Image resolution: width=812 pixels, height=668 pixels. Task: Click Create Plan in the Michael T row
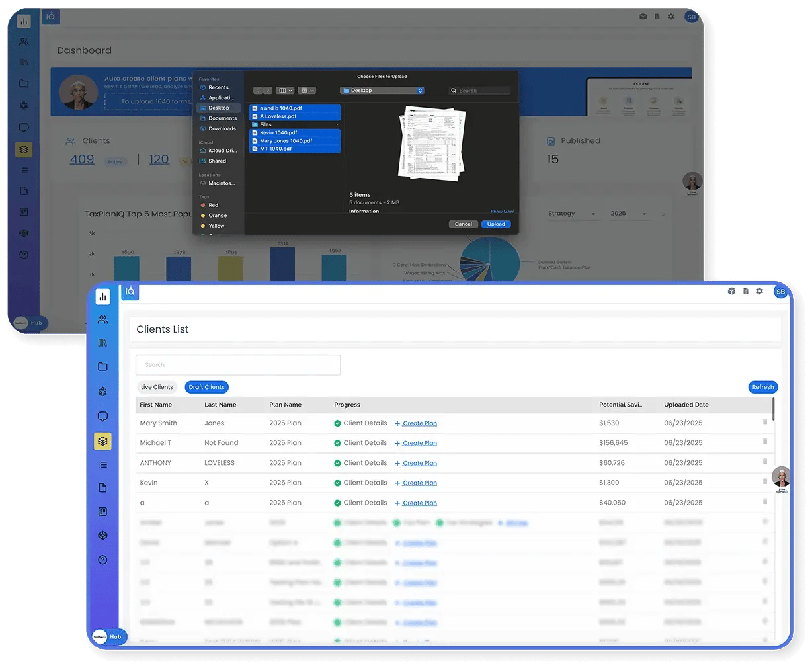click(416, 443)
